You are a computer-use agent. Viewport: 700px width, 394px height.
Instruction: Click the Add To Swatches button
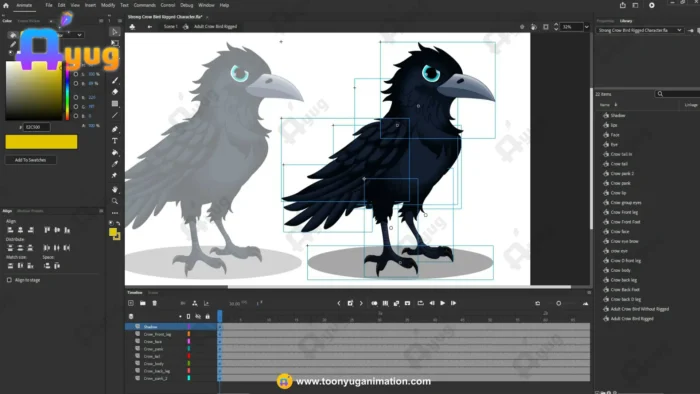pyautogui.click(x=30, y=160)
